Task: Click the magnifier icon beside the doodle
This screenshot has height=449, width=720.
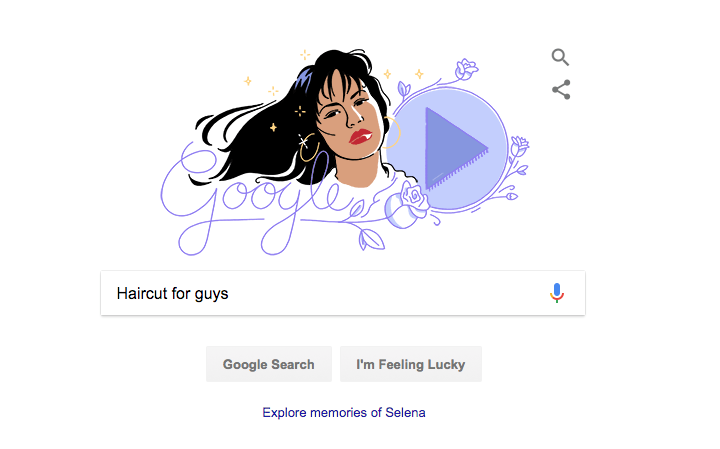Action: (x=560, y=57)
